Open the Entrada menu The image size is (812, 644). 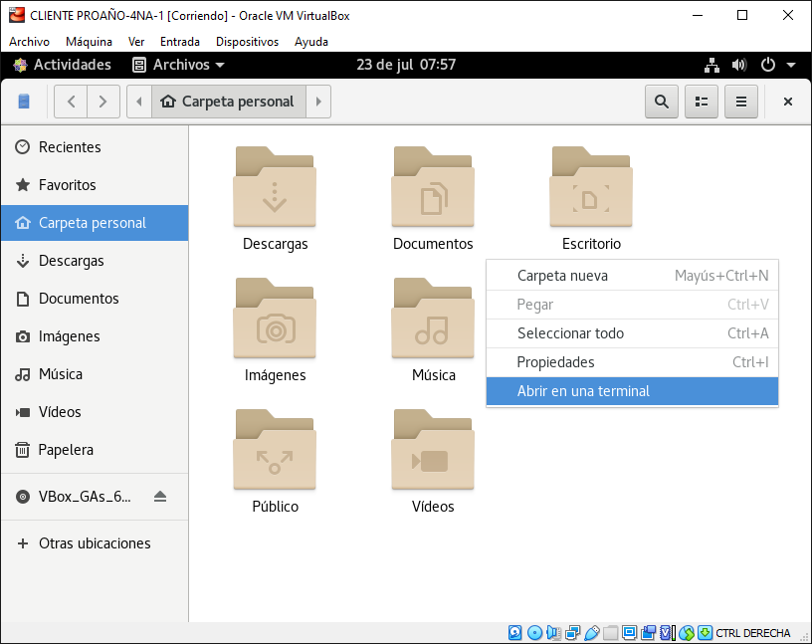180,42
